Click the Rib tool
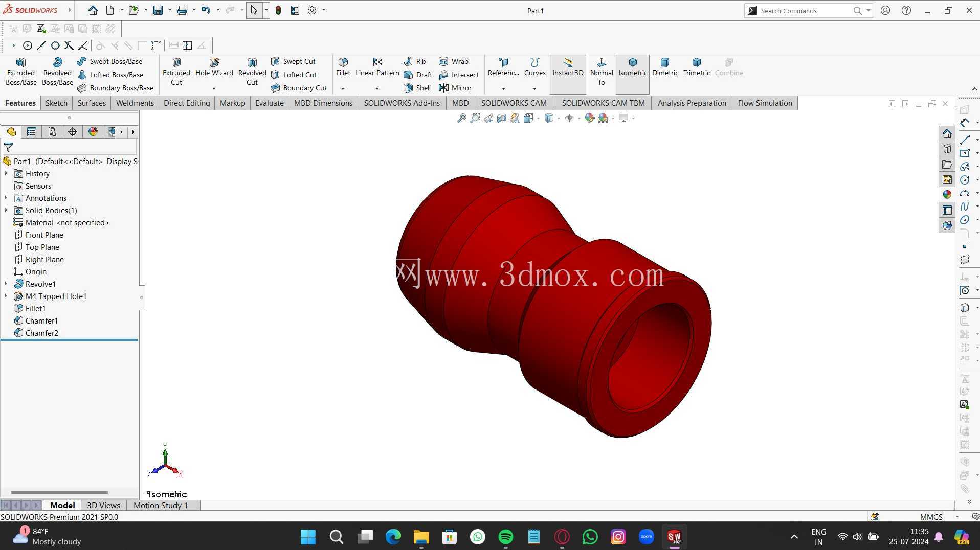Screen dimensions: 980x550 [x=415, y=61]
